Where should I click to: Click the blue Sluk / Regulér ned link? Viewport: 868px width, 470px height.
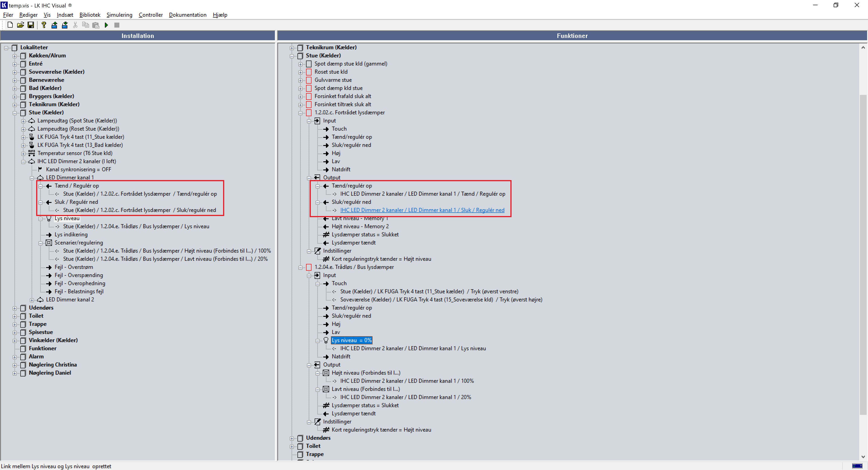pos(422,210)
